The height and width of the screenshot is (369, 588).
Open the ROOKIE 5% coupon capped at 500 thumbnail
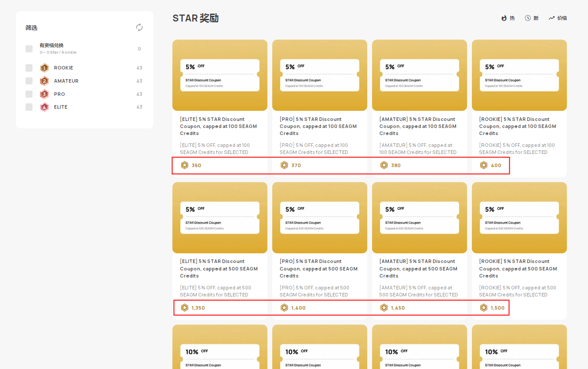(519, 218)
